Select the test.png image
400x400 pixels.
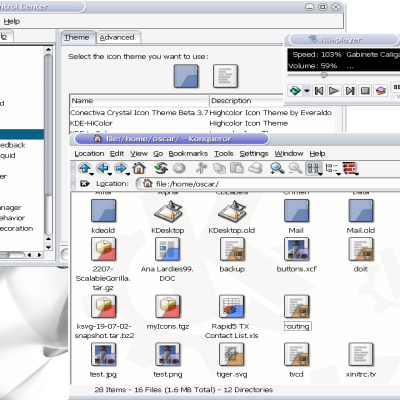(x=168, y=360)
